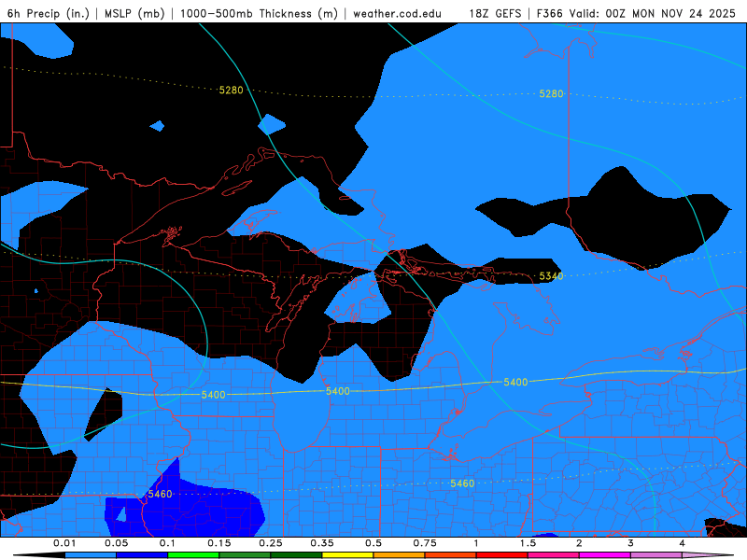Select the yellow 0.35 legend swatch
Image resolution: width=747 pixels, height=560 pixels.
coord(347,555)
